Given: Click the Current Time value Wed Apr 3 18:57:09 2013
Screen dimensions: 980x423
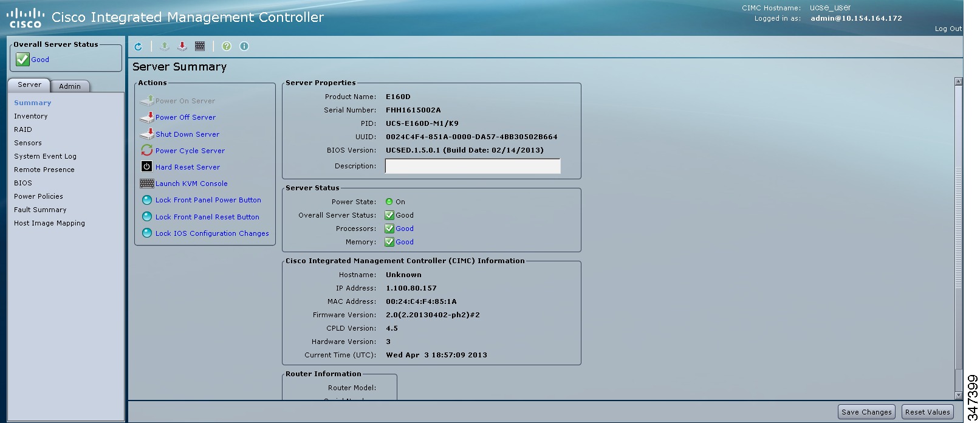Looking at the screenshot, I should pyautogui.click(x=436, y=355).
